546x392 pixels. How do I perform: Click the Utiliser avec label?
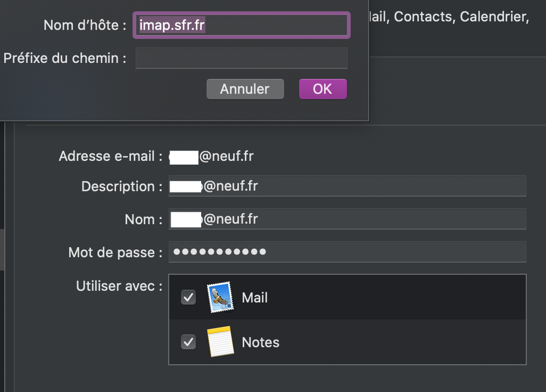pyautogui.click(x=119, y=286)
